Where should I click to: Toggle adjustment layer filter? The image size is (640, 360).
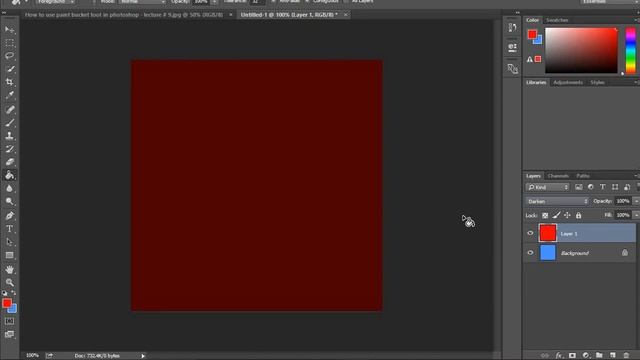(x=591, y=187)
